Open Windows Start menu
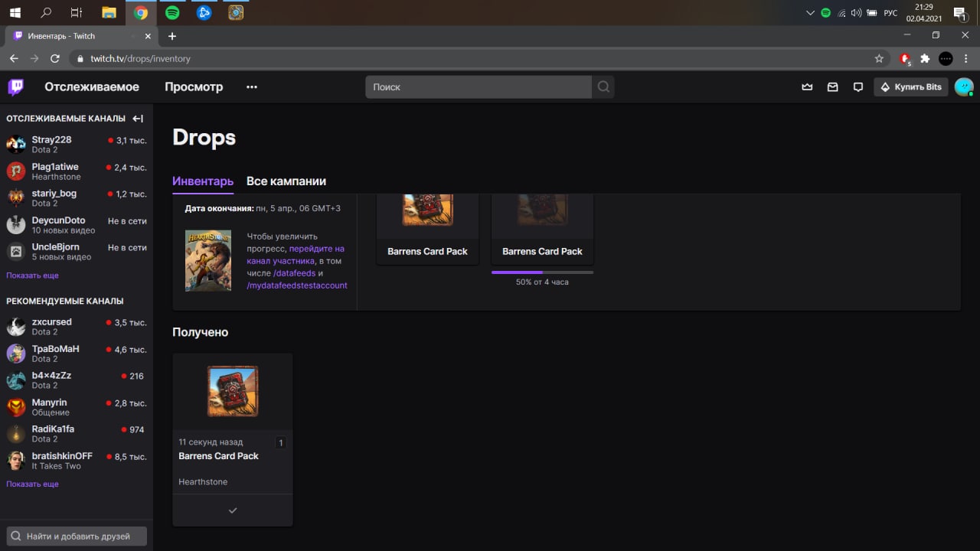Screen dimensions: 980x551 click(x=15, y=12)
